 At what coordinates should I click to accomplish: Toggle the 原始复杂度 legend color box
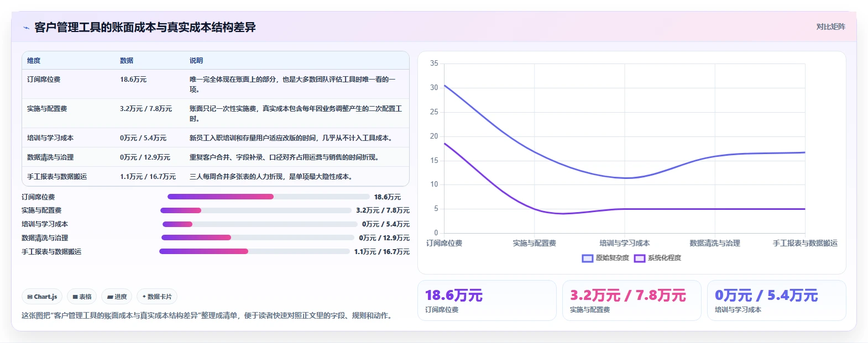click(588, 258)
